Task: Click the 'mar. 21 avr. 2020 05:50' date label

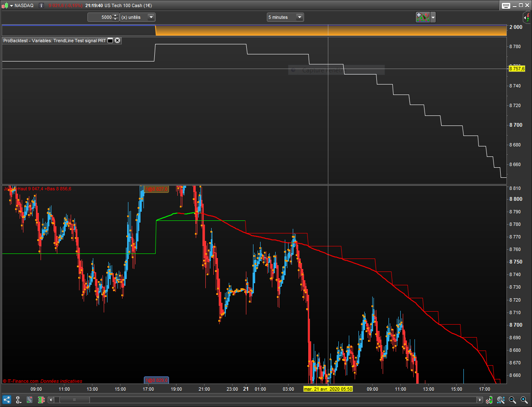Action: [x=328, y=389]
